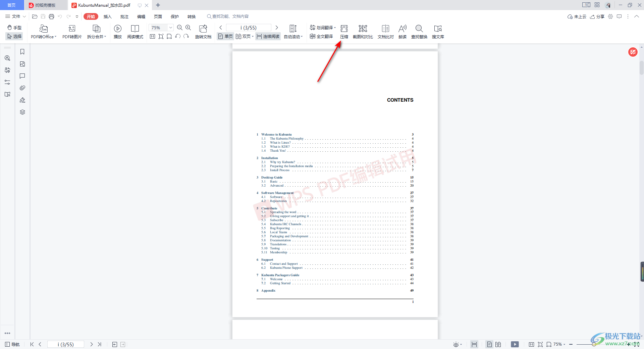This screenshot has width=644, height=349.
Task: Click the zoom slider handle in the status bar
Action: (594, 344)
